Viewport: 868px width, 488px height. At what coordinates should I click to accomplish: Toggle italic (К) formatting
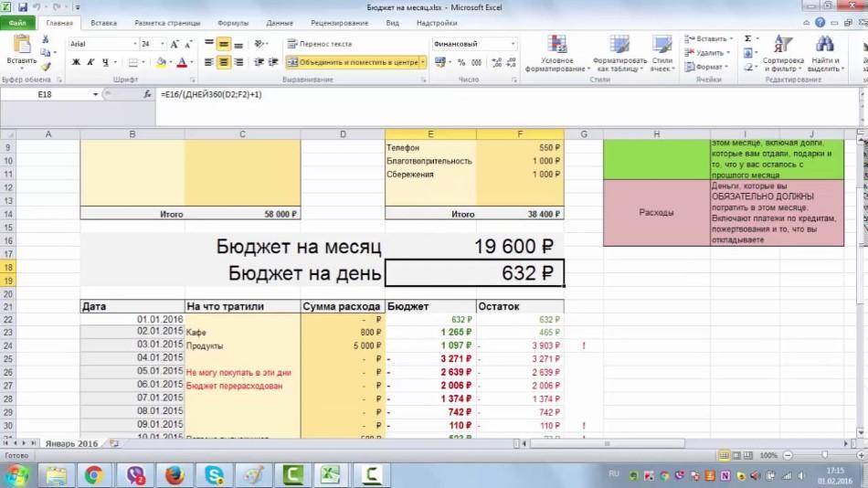90,62
